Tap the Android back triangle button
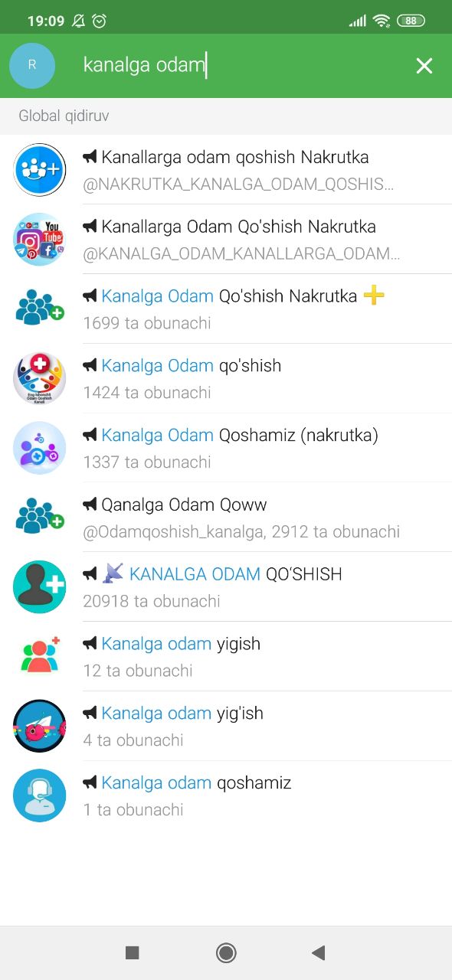The width and height of the screenshot is (452, 980). (319, 952)
